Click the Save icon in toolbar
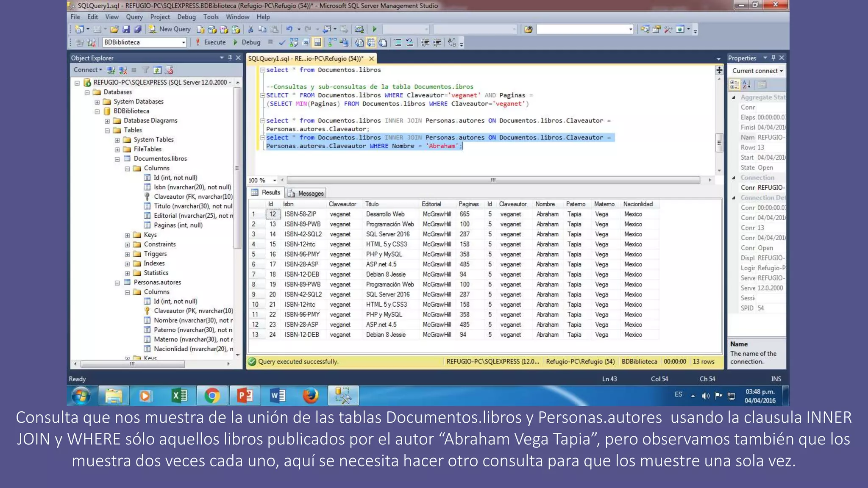The image size is (868, 488). coord(126,29)
